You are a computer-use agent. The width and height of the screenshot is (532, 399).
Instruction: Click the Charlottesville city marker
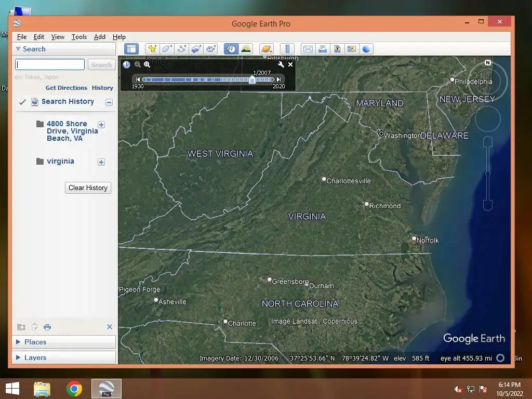[x=324, y=179]
